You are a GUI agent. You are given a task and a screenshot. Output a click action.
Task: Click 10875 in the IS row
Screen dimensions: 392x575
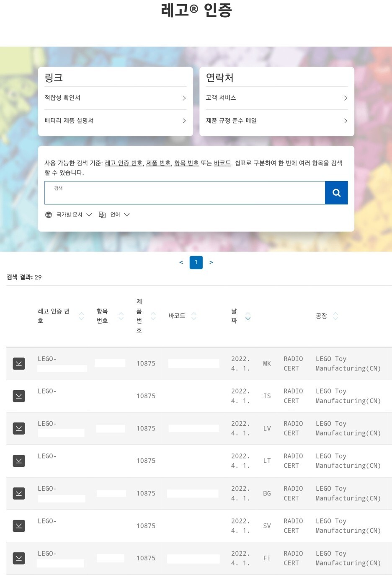(146, 396)
